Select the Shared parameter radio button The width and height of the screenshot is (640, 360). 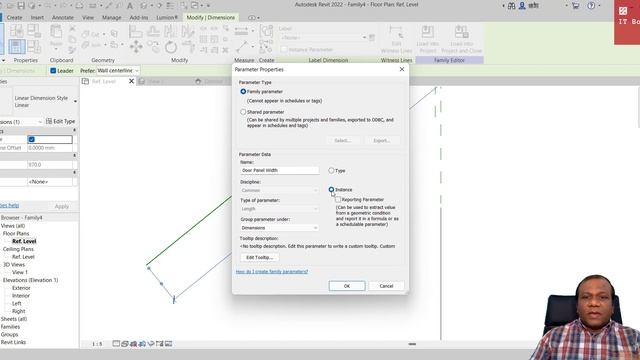click(243, 111)
